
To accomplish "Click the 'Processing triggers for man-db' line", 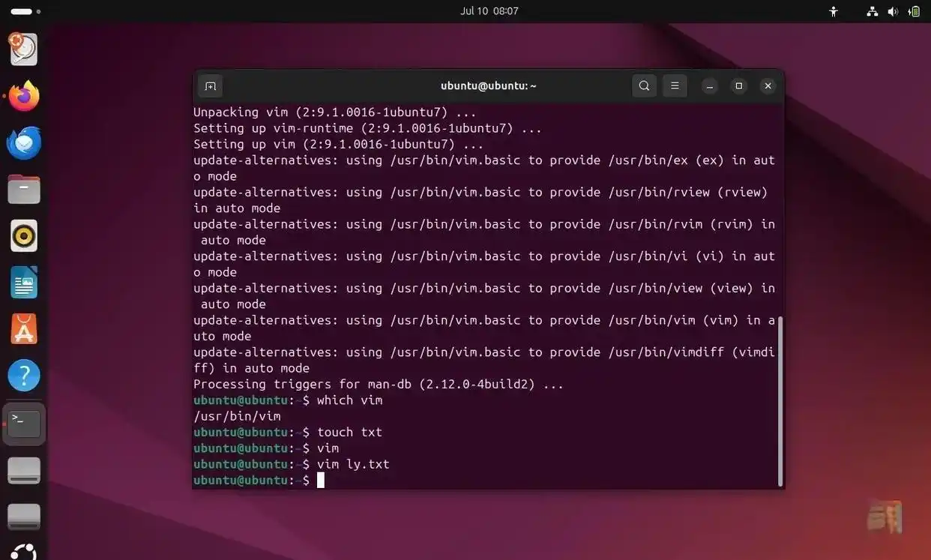I will tap(379, 385).
